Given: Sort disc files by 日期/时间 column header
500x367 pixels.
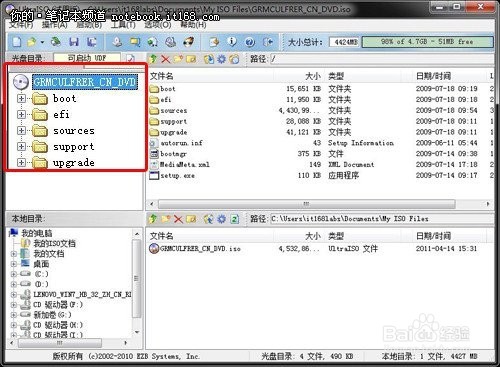Looking at the screenshot, I should (433, 76).
